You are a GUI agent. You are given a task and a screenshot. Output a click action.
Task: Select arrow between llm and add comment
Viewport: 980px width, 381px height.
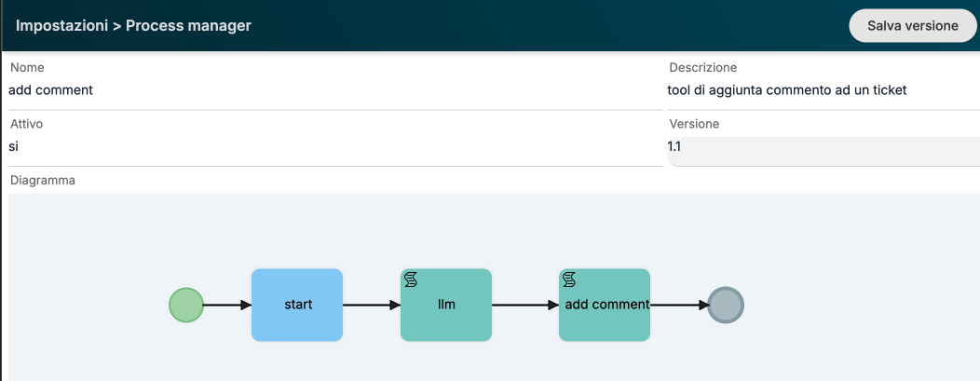pyautogui.click(x=525, y=305)
